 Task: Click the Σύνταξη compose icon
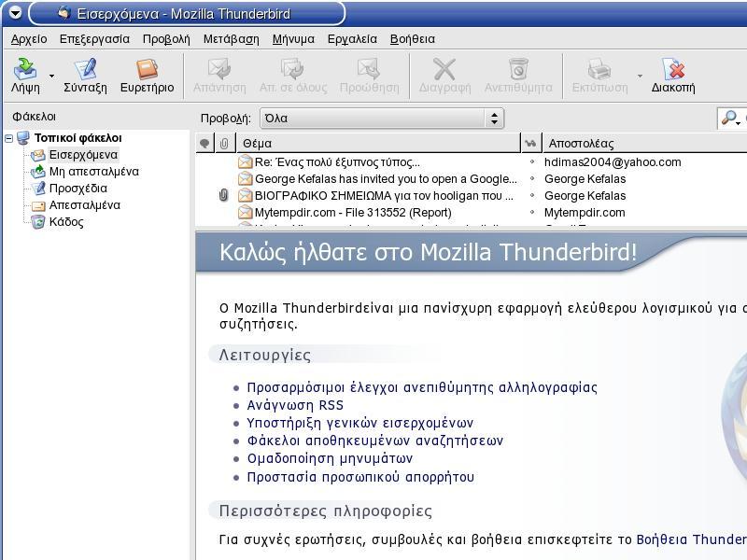pos(85,69)
